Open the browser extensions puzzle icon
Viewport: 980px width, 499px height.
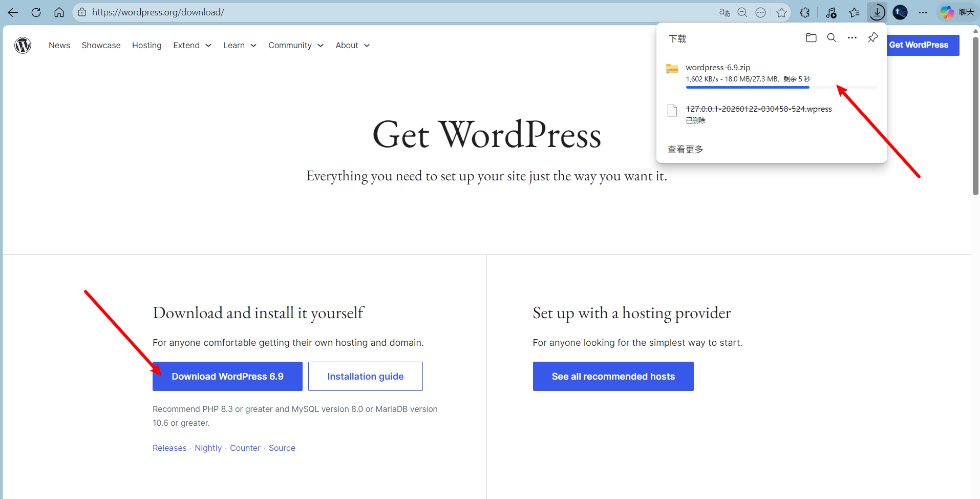click(805, 12)
